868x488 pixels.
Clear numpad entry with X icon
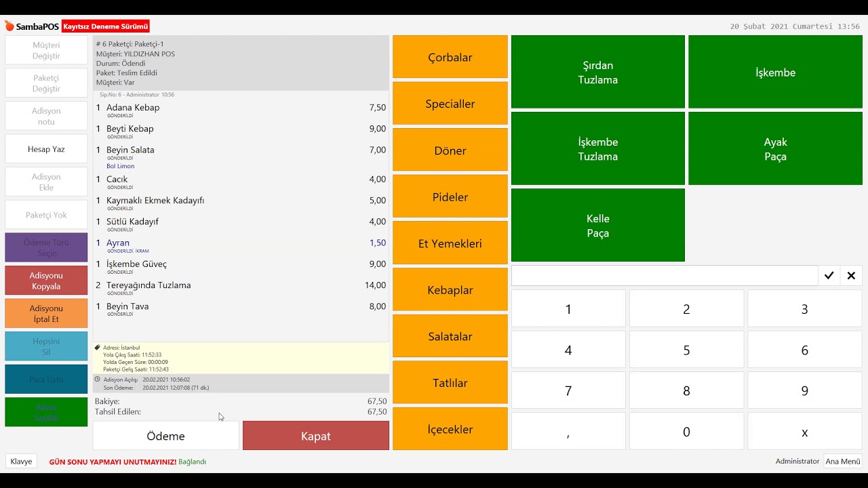point(851,276)
